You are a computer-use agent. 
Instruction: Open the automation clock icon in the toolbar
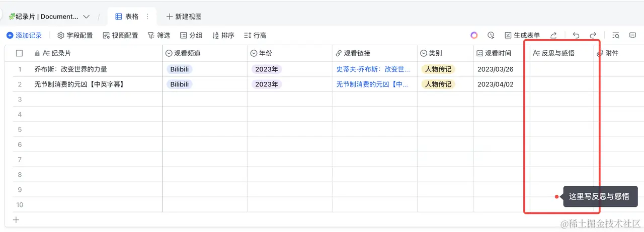(x=491, y=35)
